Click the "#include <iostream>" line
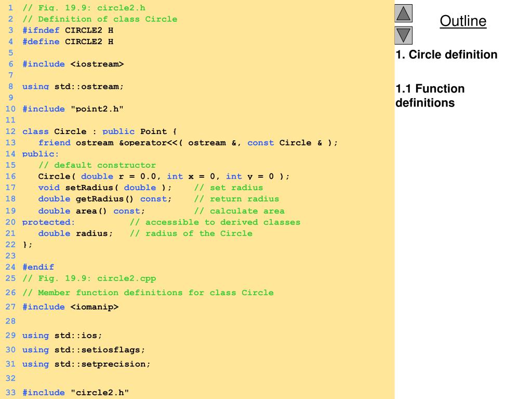Image resolution: width=532 pixels, height=399 pixels. tap(73, 64)
